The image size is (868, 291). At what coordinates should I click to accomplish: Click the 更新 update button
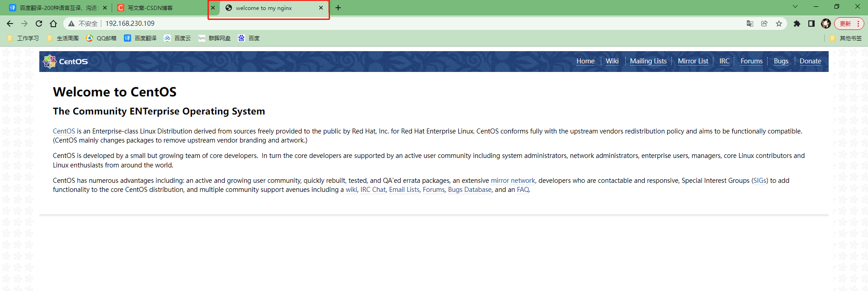pos(849,24)
